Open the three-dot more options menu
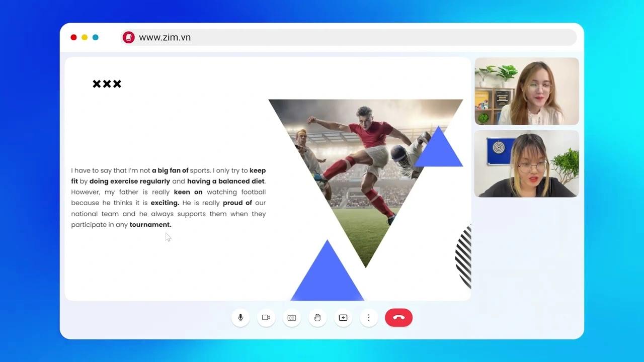 coord(369,317)
